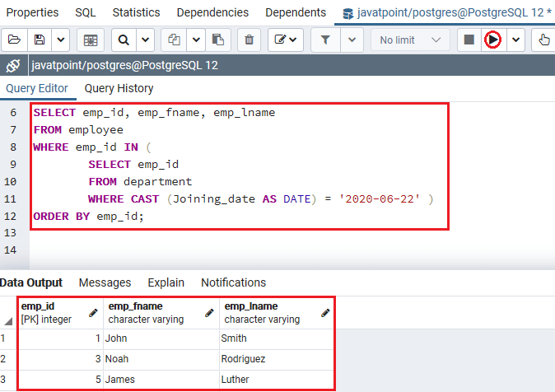This screenshot has width=555, height=392.
Task: Click the connection status icon
Action: point(12,66)
